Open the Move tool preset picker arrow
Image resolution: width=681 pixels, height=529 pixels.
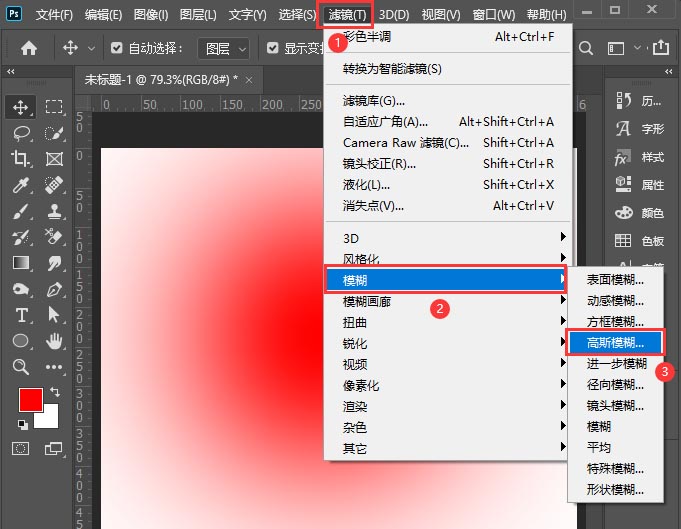pos(91,48)
